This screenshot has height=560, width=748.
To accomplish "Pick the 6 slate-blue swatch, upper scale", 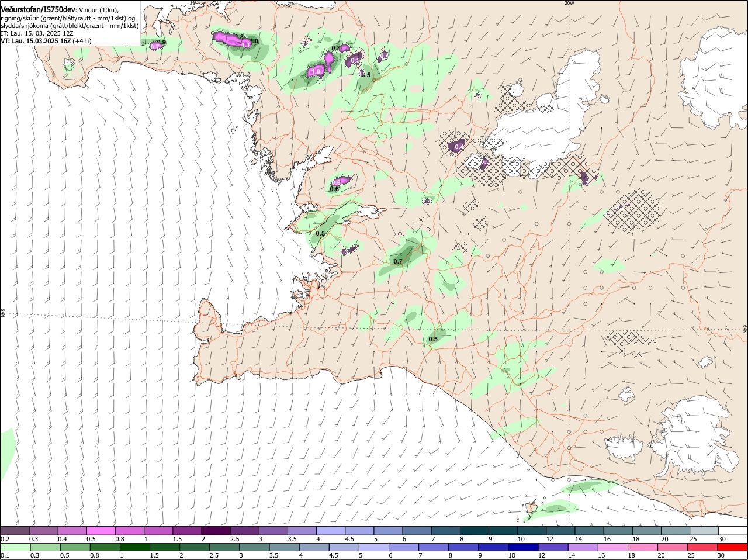I will click(x=418, y=530).
